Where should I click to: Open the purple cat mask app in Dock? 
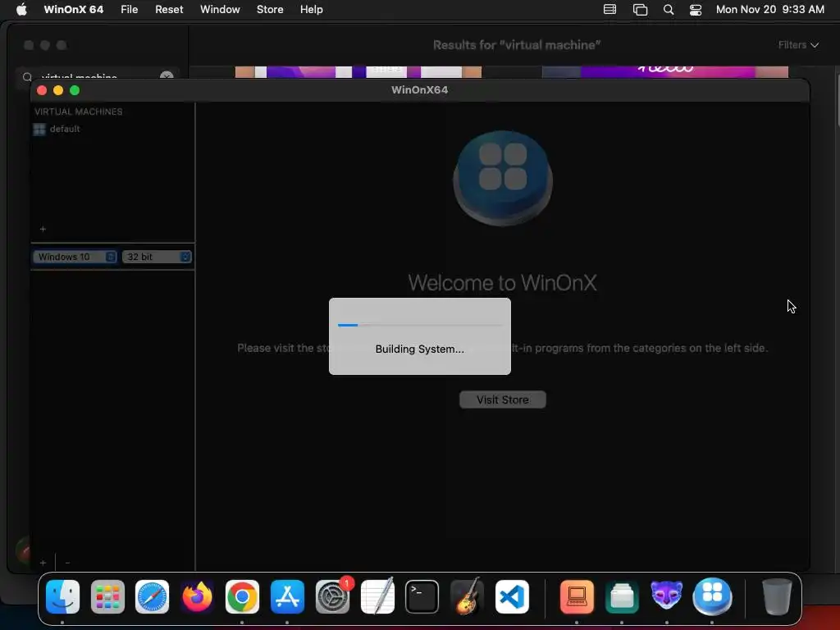pos(666,596)
